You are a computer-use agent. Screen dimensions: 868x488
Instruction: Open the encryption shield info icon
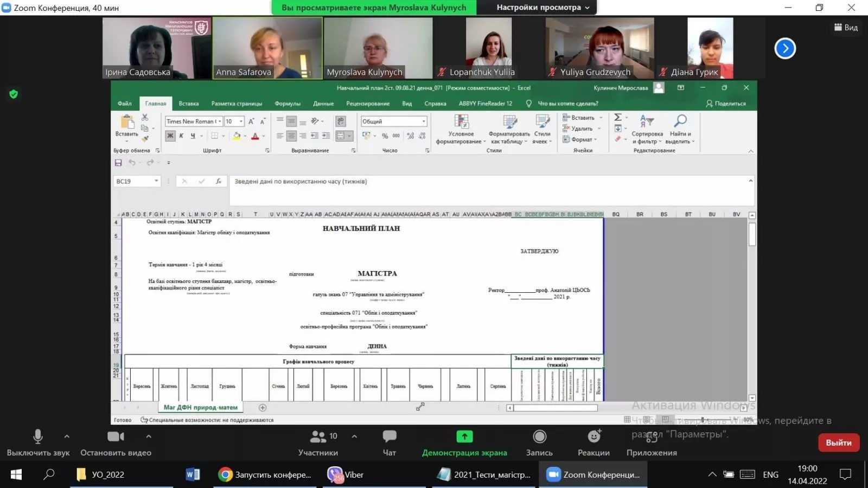pos(14,94)
